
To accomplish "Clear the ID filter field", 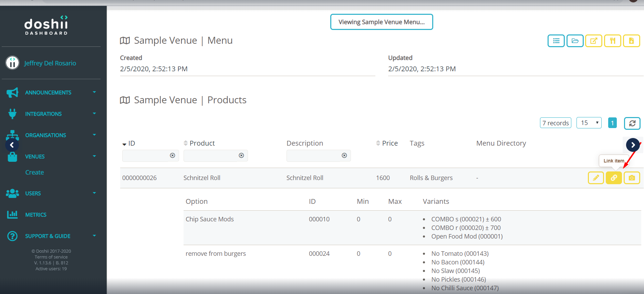I will (173, 156).
